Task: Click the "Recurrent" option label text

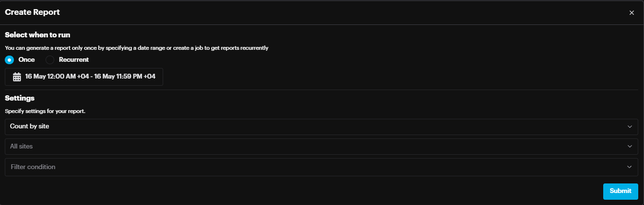Action: (x=73, y=60)
